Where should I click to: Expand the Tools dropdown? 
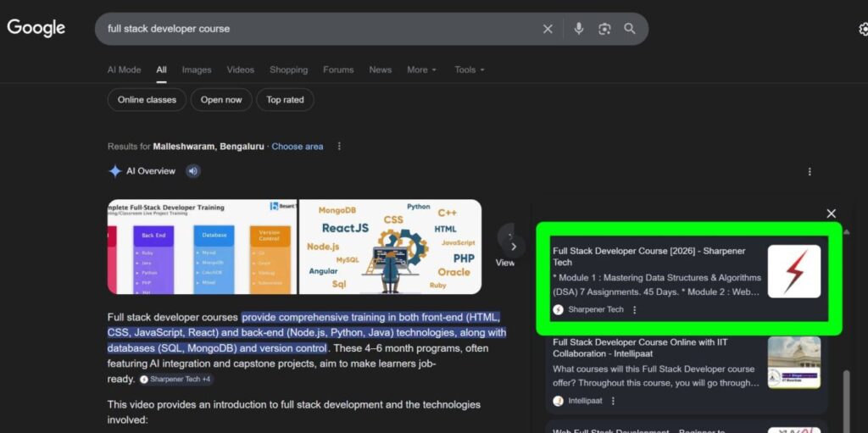click(x=470, y=69)
